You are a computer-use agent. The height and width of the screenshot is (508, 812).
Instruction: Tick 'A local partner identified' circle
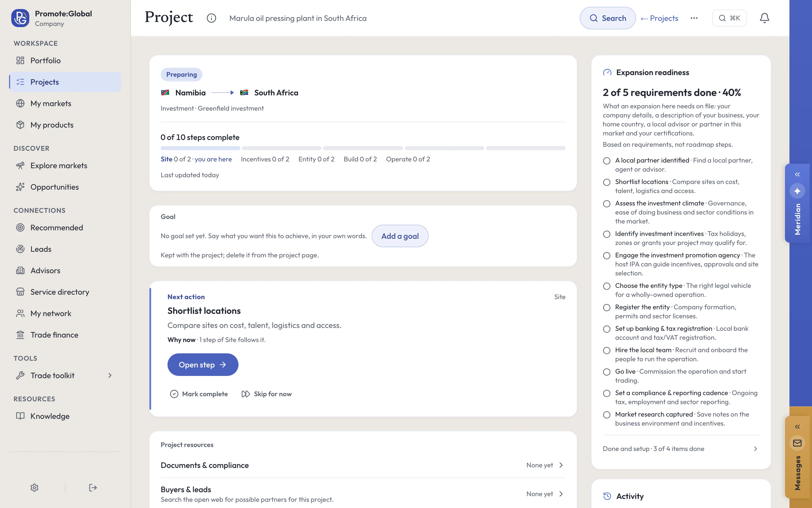[x=607, y=161]
